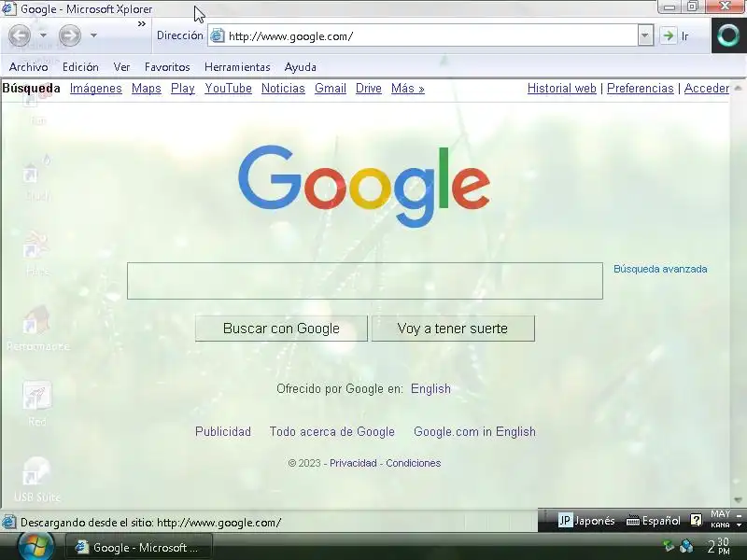Expand the toolbar overflow chevron
The image size is (747, 560).
tap(142, 24)
